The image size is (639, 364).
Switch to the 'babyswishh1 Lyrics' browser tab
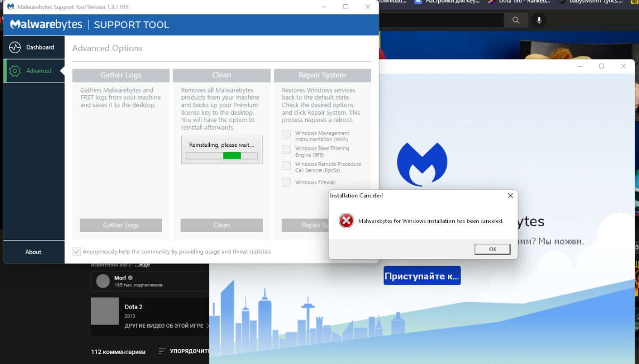click(x=591, y=2)
